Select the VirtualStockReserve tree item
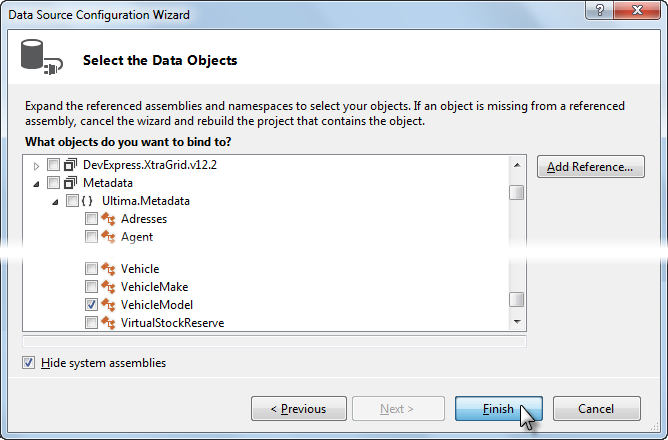Viewport: 668px width, 440px height. coord(173,323)
